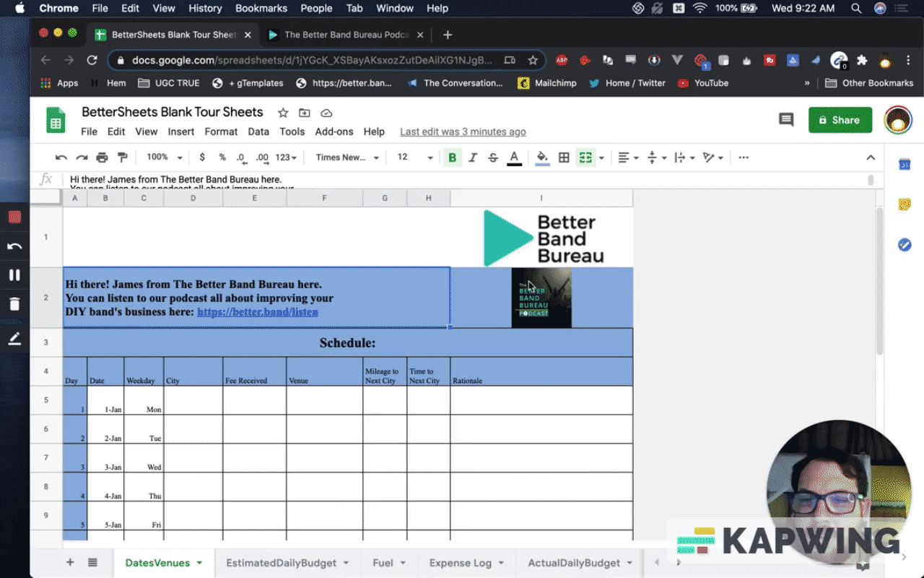Open macOS Spotlight search in menu bar
Screen dimensions: 924x578
pyautogui.click(x=856, y=9)
